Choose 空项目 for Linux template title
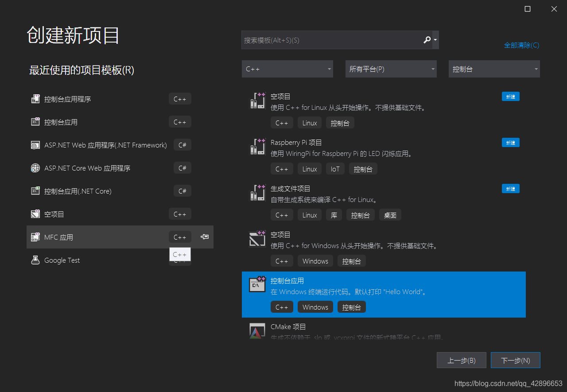This screenshot has height=392, width=567. pos(280,97)
